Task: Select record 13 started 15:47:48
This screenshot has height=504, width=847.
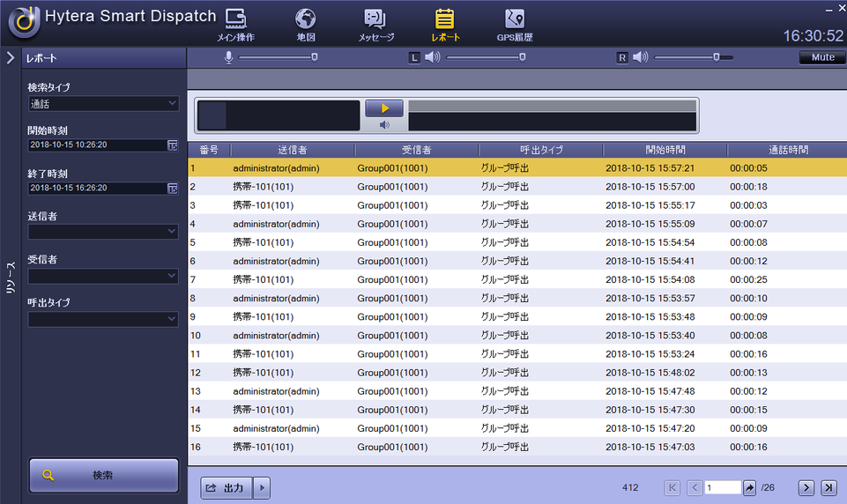Action: [517, 391]
